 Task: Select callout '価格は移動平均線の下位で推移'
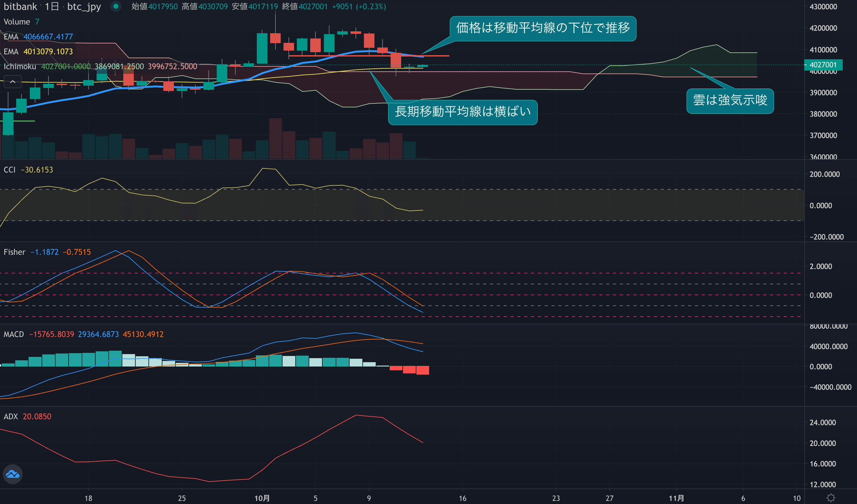(x=543, y=28)
